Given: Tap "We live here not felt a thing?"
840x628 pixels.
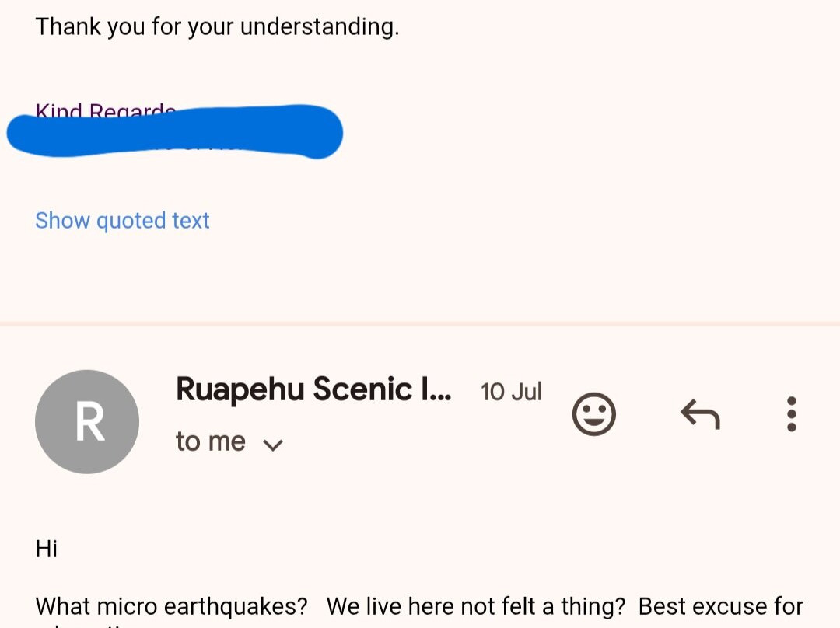Looking at the screenshot, I should point(476,606).
